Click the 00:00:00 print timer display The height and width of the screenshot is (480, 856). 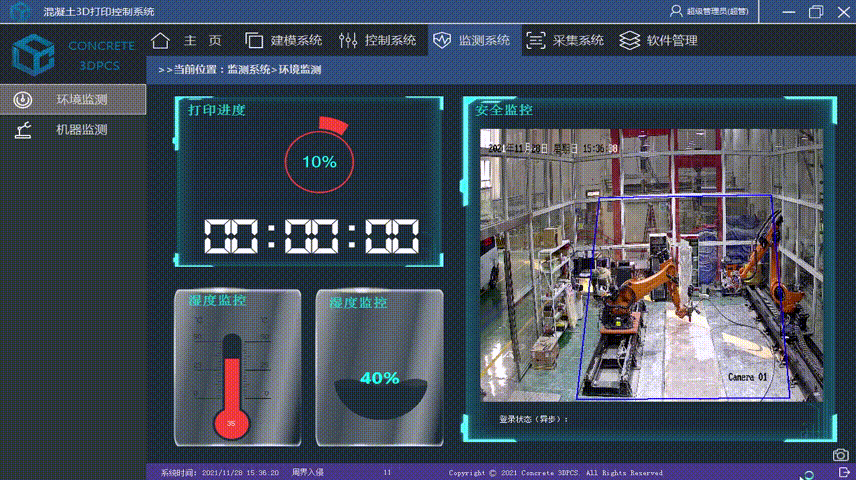pyautogui.click(x=311, y=236)
